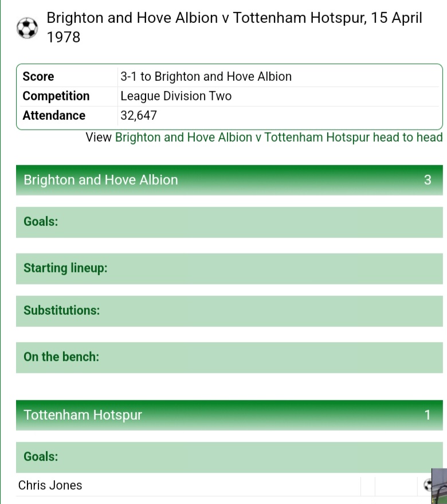Select the Brighton and Hove Albion team header
The image size is (447, 504).
pos(229,180)
